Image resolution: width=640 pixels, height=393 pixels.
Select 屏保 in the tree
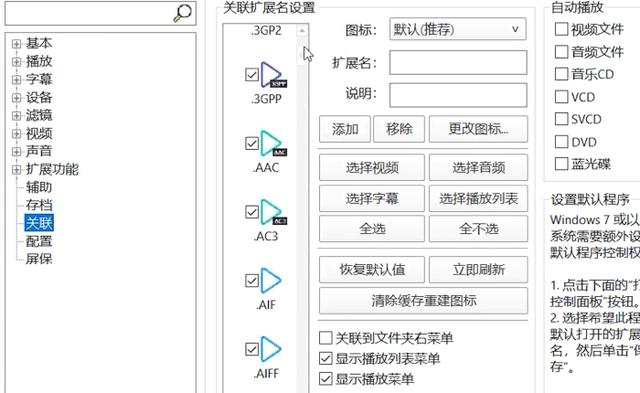pyautogui.click(x=39, y=259)
